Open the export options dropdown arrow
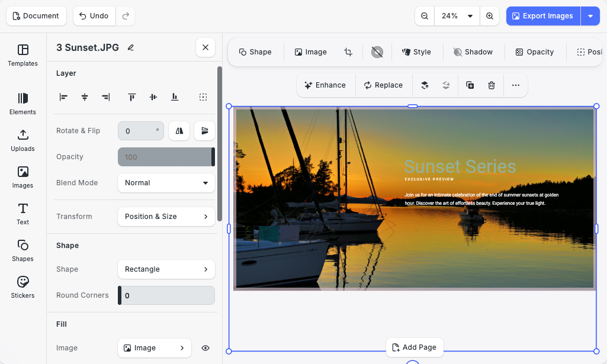Image resolution: width=607 pixels, height=364 pixels. pos(590,16)
